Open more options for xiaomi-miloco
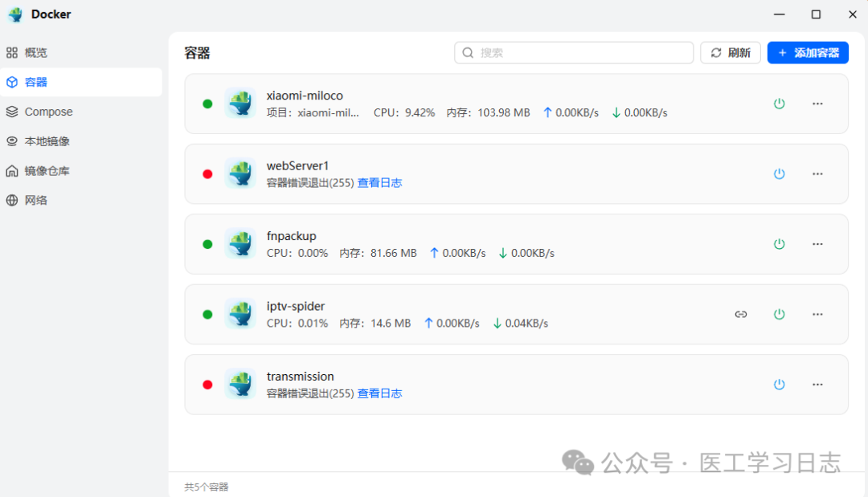Viewport: 868px width, 497px height. tap(817, 103)
